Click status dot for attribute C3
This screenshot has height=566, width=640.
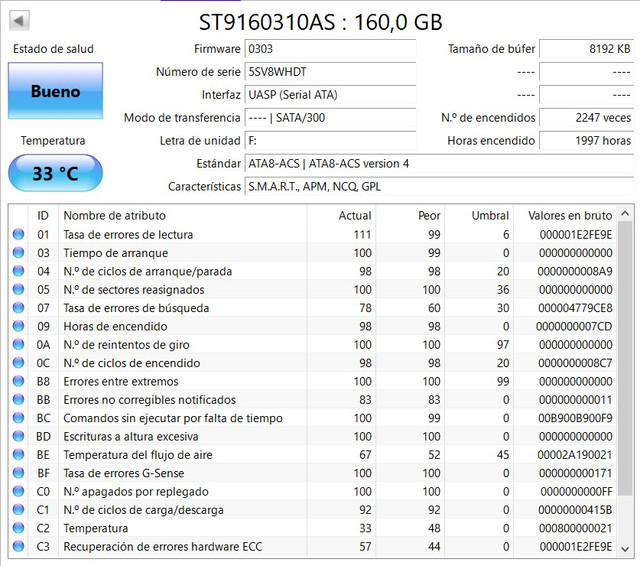18,546
